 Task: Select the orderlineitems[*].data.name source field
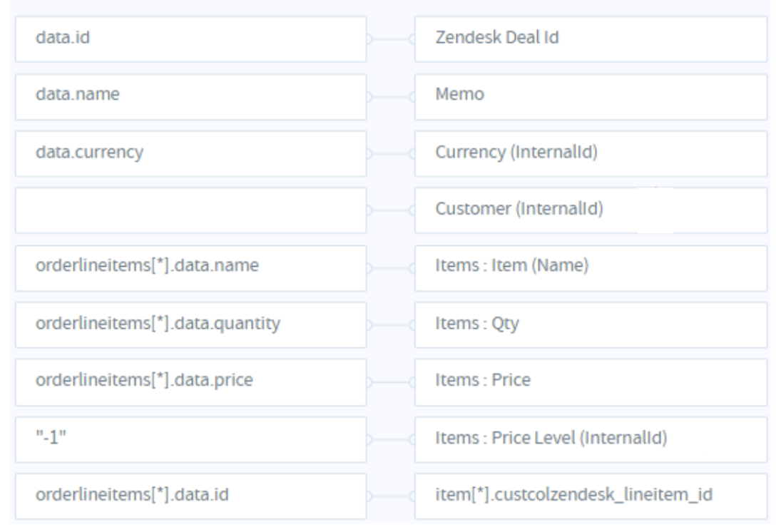(x=190, y=268)
